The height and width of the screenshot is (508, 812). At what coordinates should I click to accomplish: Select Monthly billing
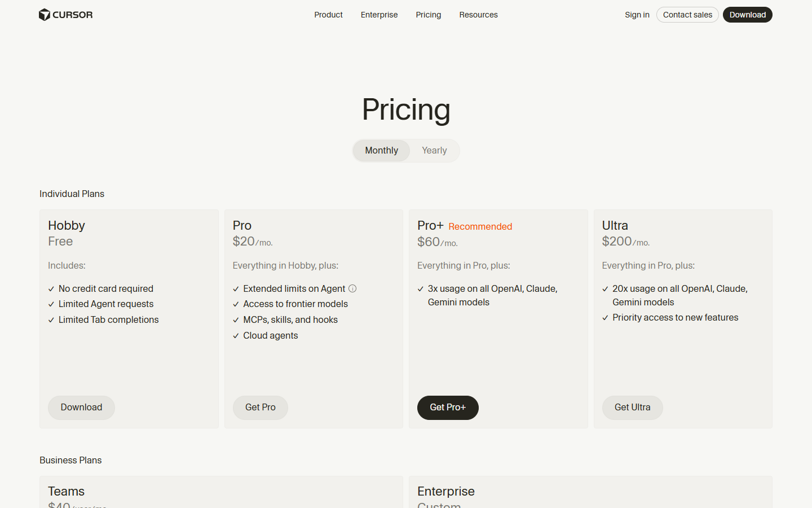pos(381,150)
